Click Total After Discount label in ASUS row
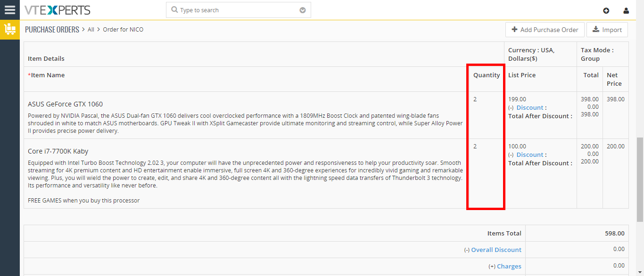This screenshot has height=276, width=644. (540, 116)
